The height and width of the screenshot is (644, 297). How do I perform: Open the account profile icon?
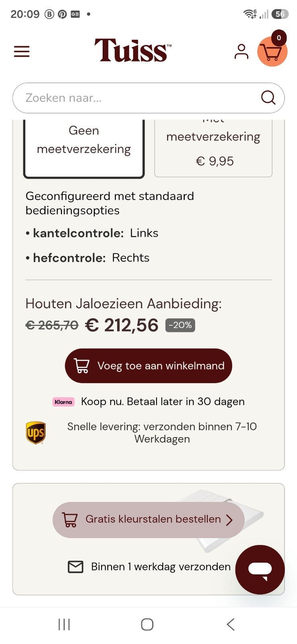241,52
